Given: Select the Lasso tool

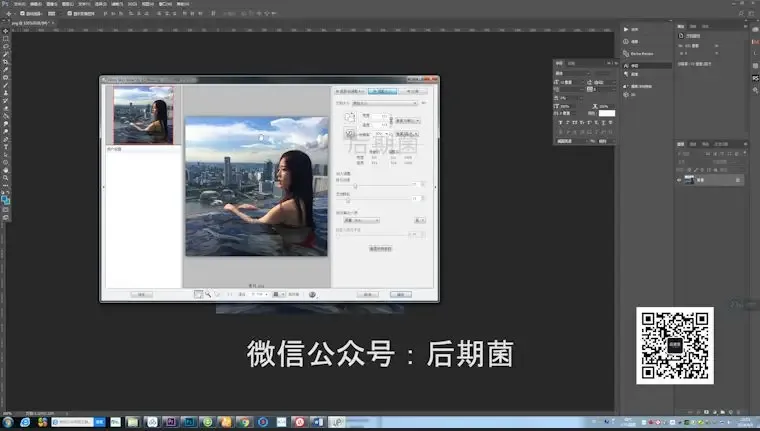Looking at the screenshot, I should [x=7, y=46].
